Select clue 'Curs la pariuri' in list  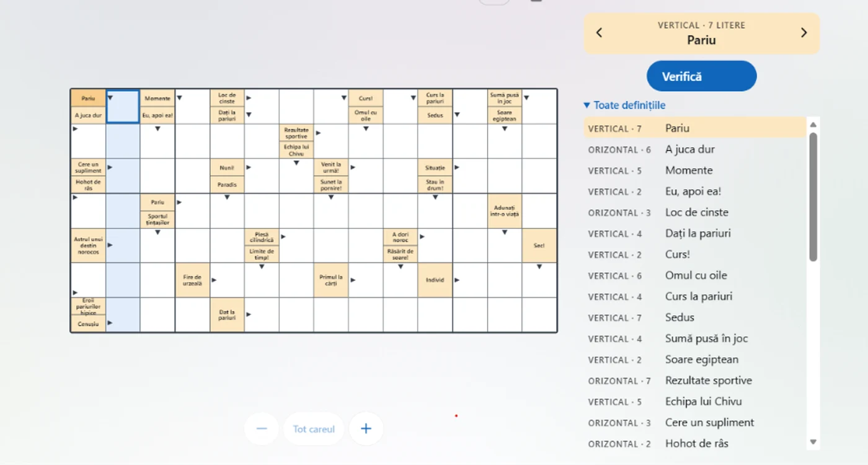pyautogui.click(x=694, y=296)
